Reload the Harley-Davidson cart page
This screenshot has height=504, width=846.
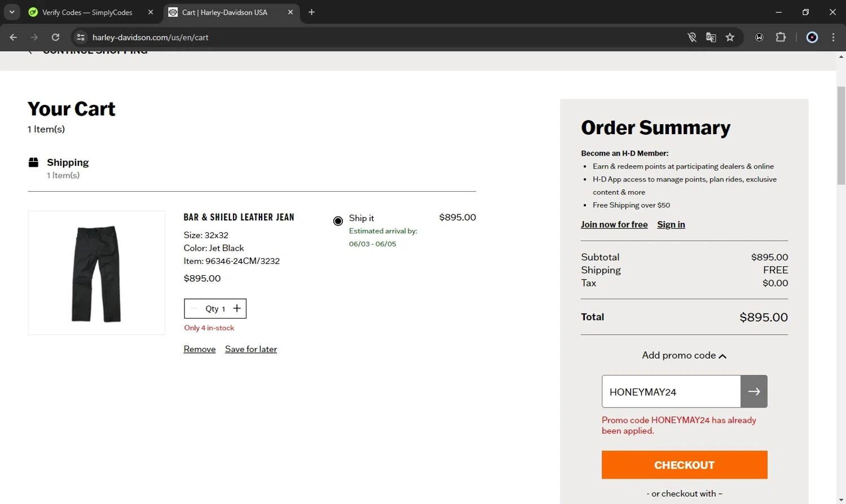tap(55, 37)
